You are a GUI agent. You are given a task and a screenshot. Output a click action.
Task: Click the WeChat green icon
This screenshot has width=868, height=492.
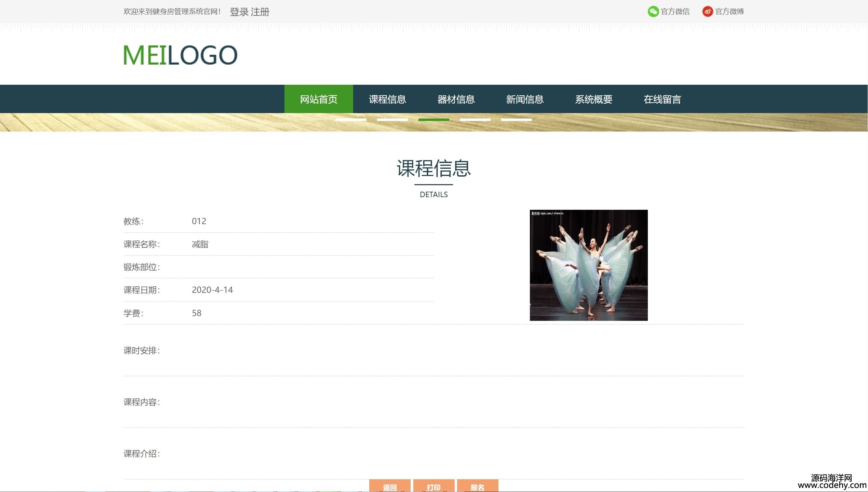653,12
